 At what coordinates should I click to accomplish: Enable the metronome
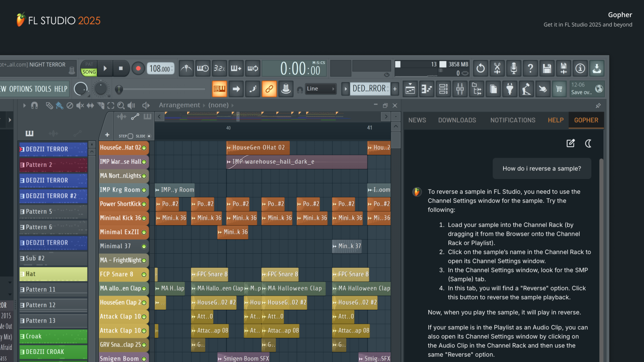coord(186,68)
